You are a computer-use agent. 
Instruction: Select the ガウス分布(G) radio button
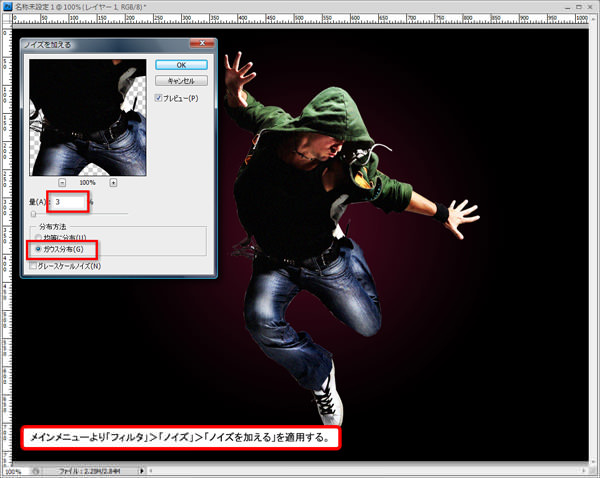pos(38,249)
